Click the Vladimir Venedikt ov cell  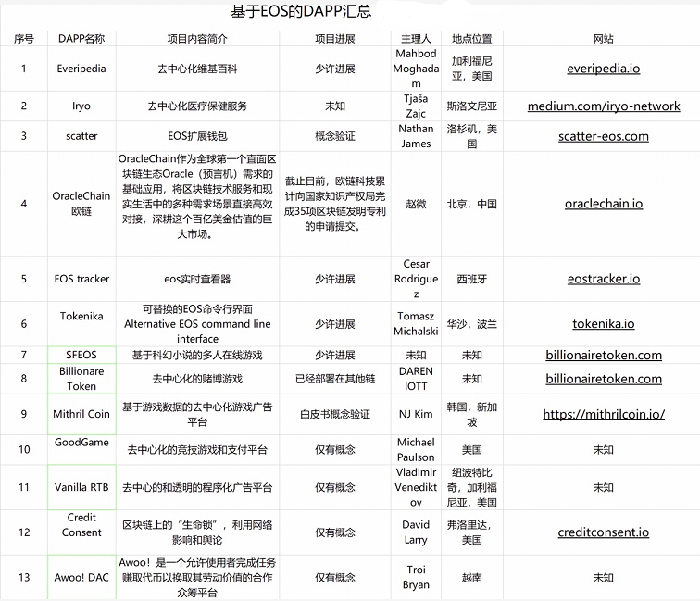(416, 487)
